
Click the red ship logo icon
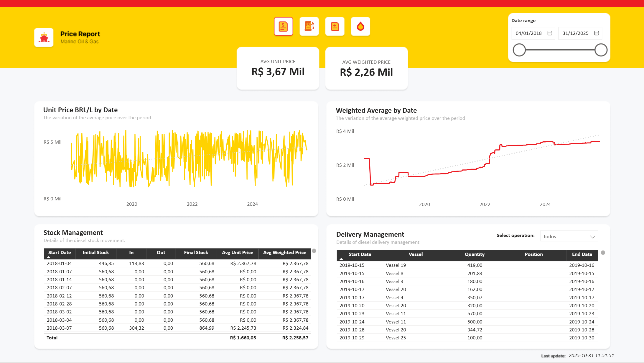tap(44, 37)
